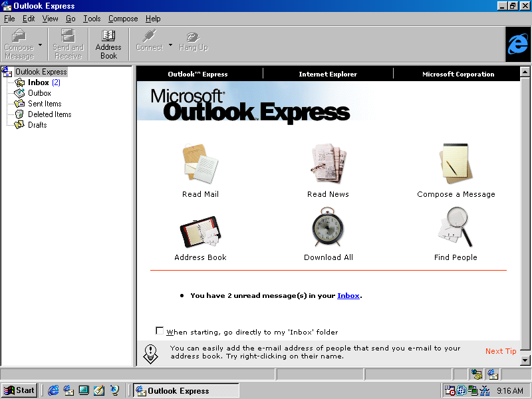The image size is (532, 399).
Task: Enable go directly to Inbox checkbox
Action: click(x=160, y=331)
